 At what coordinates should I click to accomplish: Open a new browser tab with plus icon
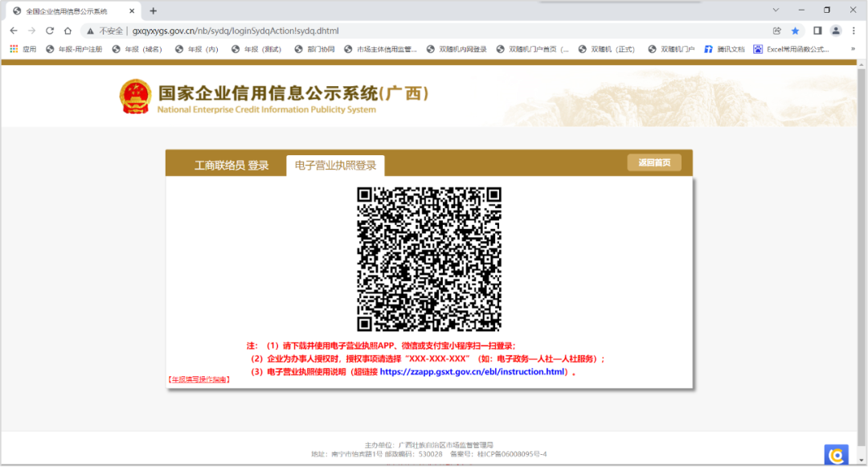154,10
